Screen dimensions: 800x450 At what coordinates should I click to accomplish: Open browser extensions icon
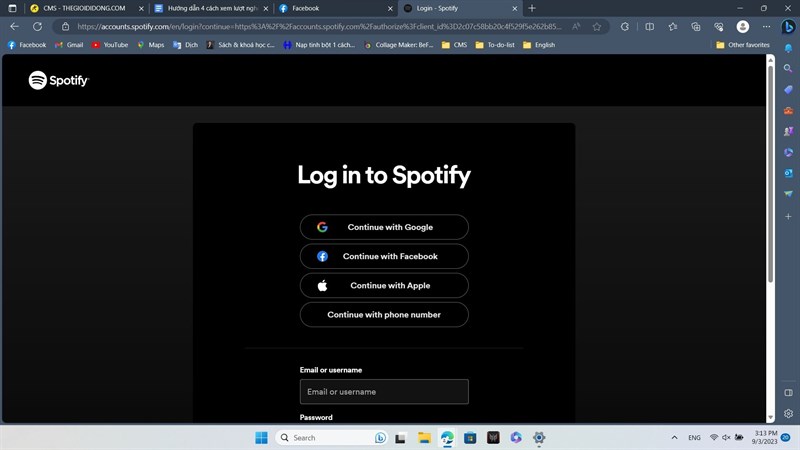pos(624,27)
